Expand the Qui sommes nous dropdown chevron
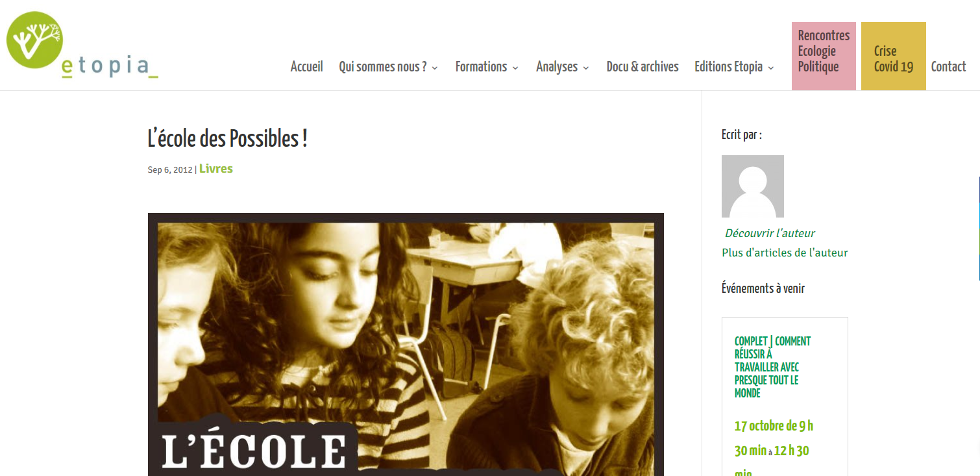Viewport: 980px width, 476px height. pos(435,68)
